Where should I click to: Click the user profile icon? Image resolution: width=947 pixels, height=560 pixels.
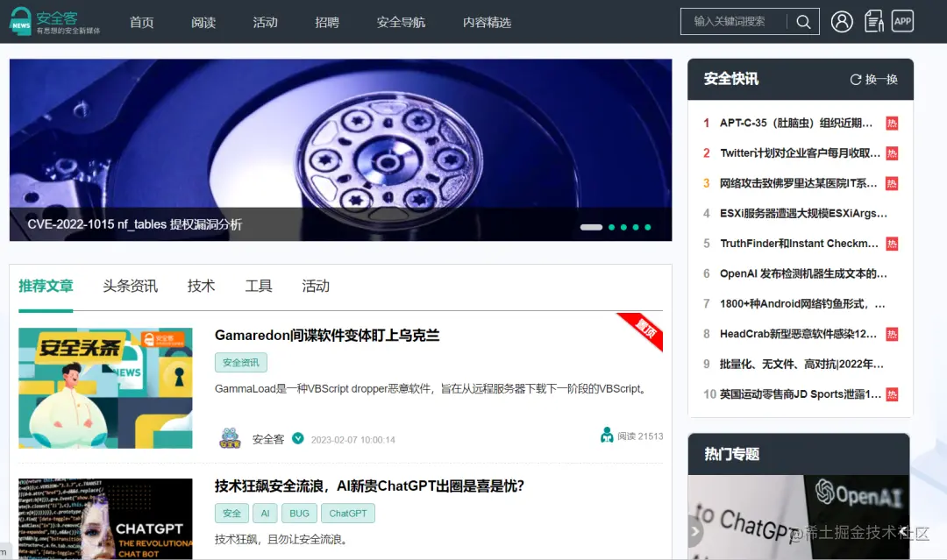tap(842, 21)
